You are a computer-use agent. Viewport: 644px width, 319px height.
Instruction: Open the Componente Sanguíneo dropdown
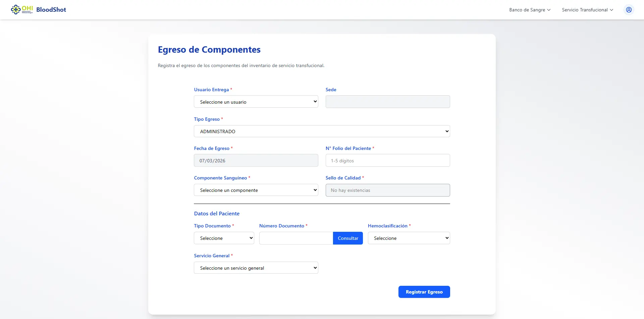[256, 190]
